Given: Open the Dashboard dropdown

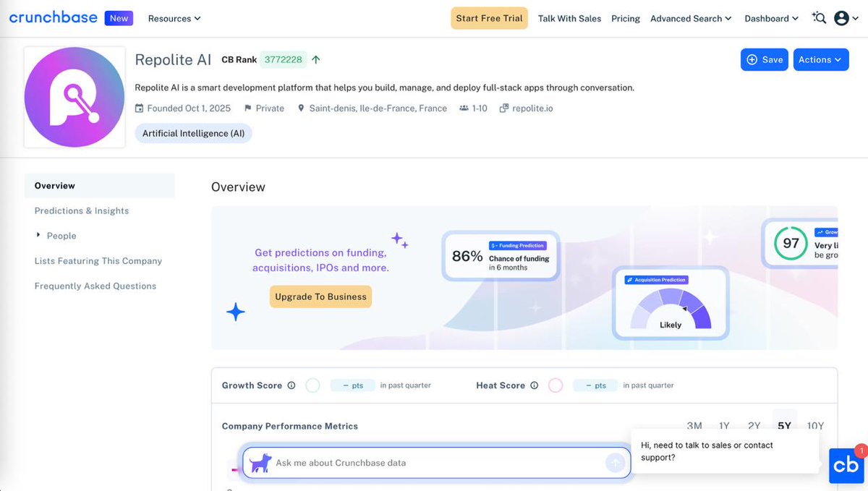Looking at the screenshot, I should tap(771, 18).
